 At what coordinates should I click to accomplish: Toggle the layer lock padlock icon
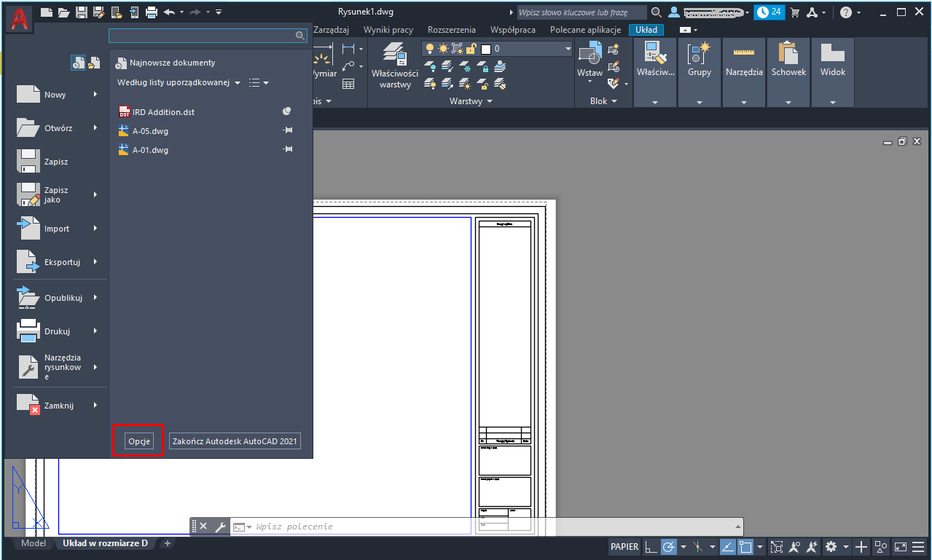coord(471,49)
